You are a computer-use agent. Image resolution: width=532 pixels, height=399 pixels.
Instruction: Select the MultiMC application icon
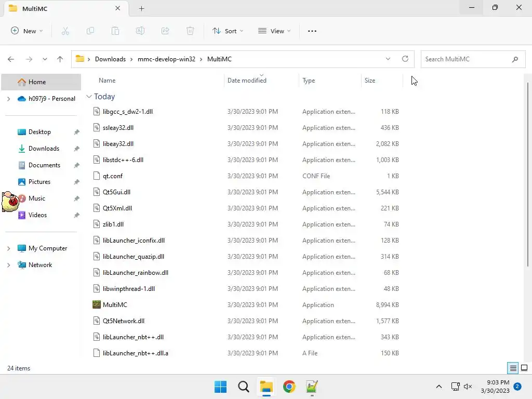[96, 304]
